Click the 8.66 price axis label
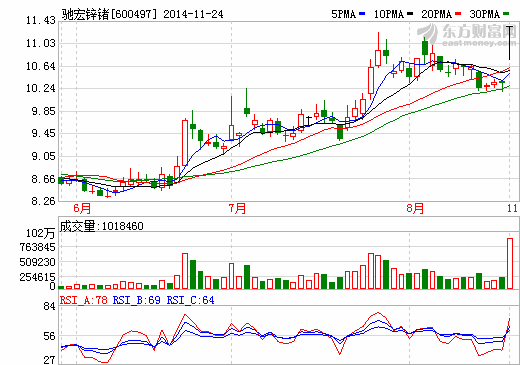The image size is (520, 365). tap(43, 179)
